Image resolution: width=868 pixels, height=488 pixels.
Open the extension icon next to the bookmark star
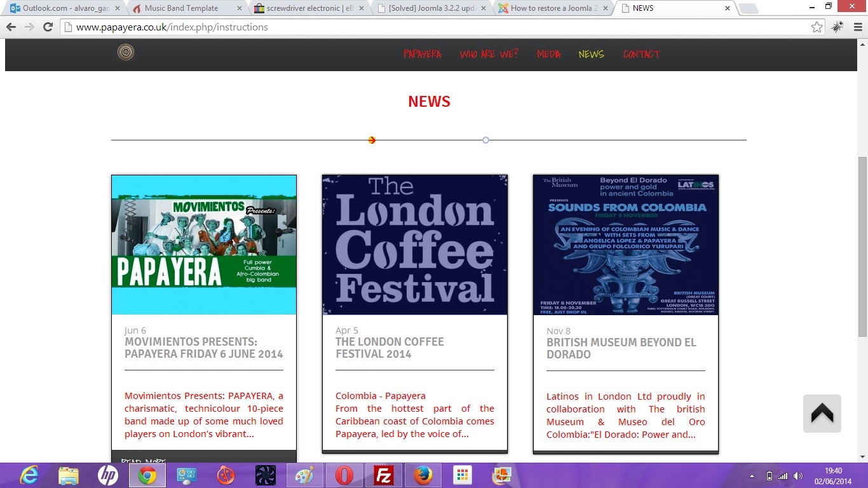coord(837,27)
